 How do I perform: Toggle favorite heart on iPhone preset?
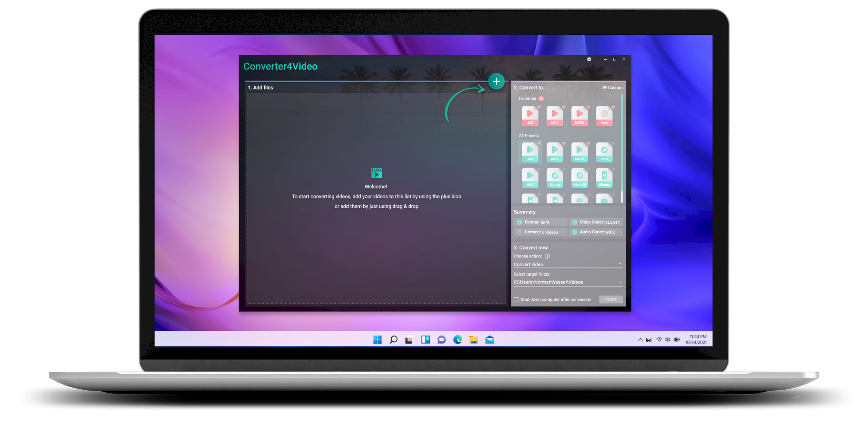coord(613,169)
